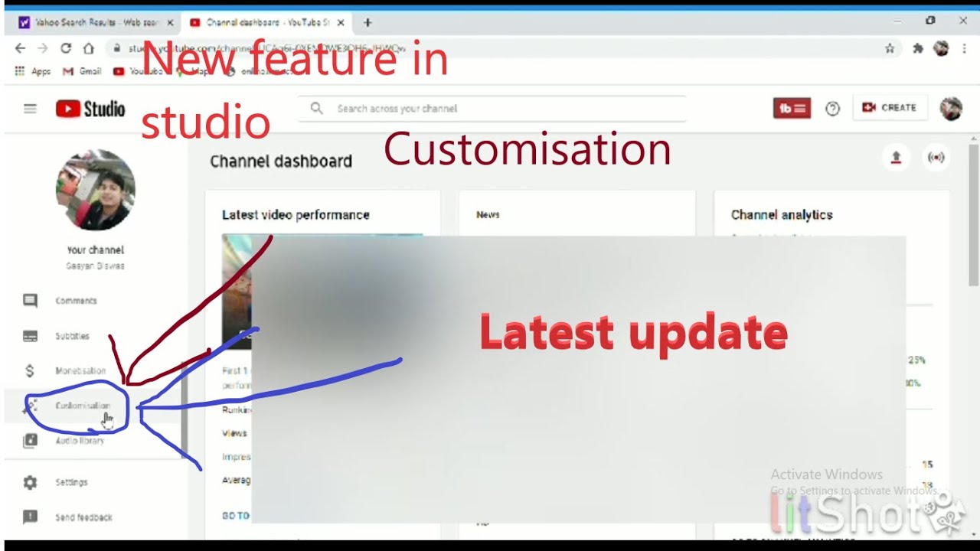
Task: Click the browser forward arrow
Action: click(43, 48)
